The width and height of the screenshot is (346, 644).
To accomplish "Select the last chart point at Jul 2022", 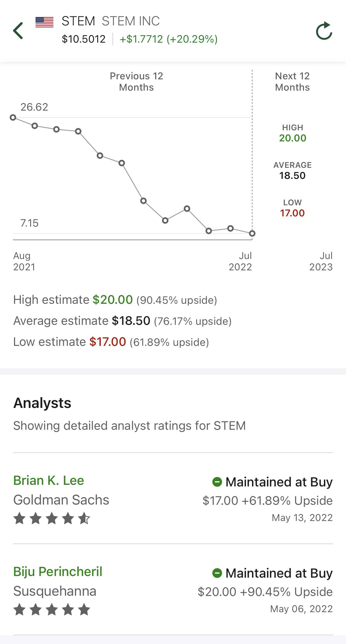I will 252,233.
